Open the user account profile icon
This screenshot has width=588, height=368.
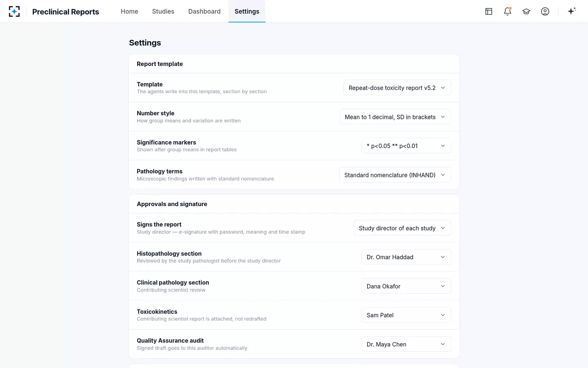pyautogui.click(x=545, y=11)
